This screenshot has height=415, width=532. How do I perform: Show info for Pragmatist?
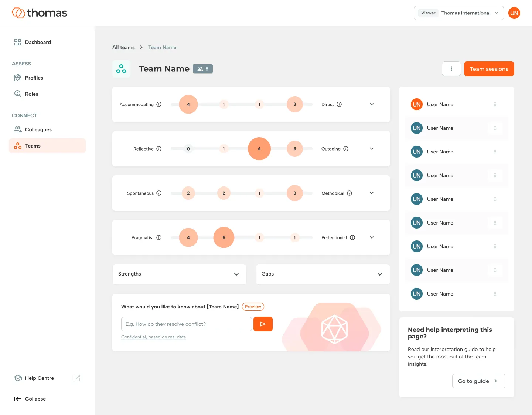pyautogui.click(x=159, y=237)
